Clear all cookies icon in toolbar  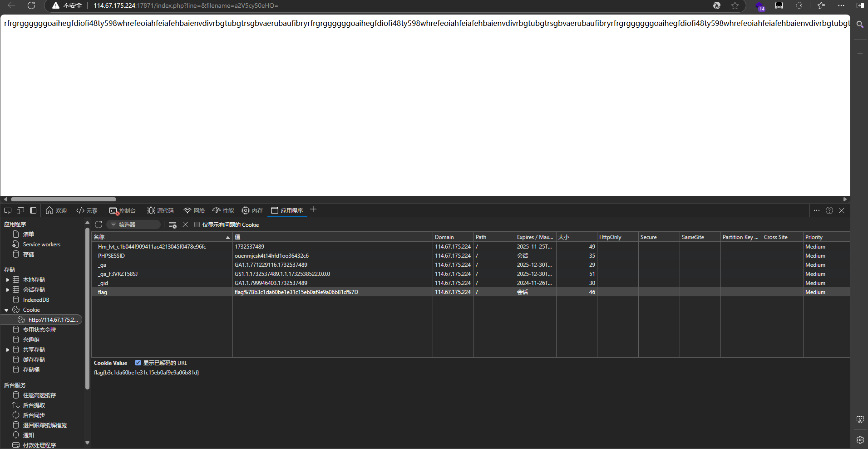click(173, 224)
